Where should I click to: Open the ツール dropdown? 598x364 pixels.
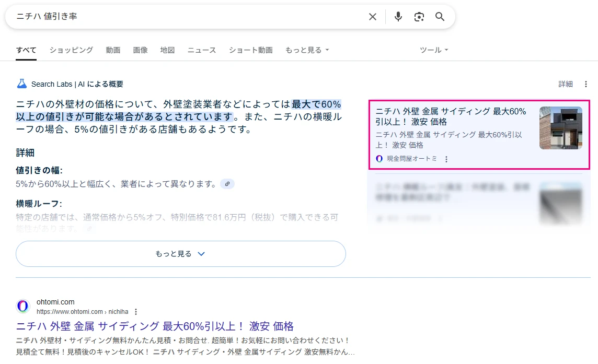point(434,50)
